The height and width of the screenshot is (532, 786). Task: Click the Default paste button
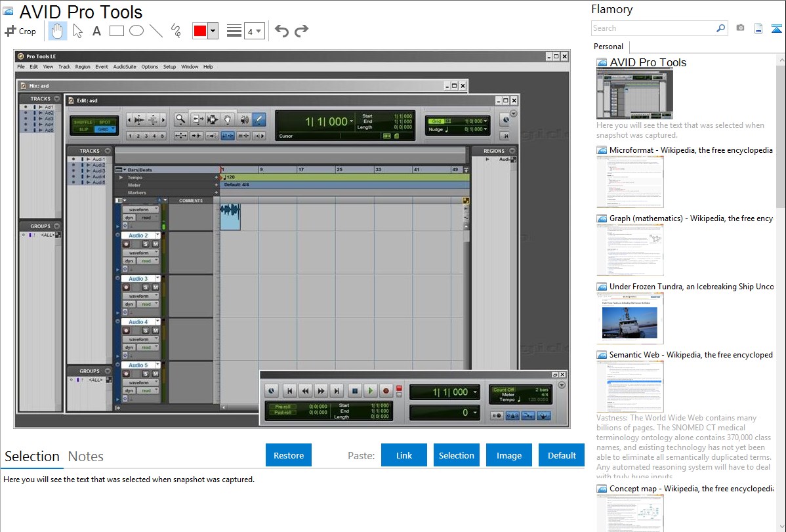tap(562, 455)
